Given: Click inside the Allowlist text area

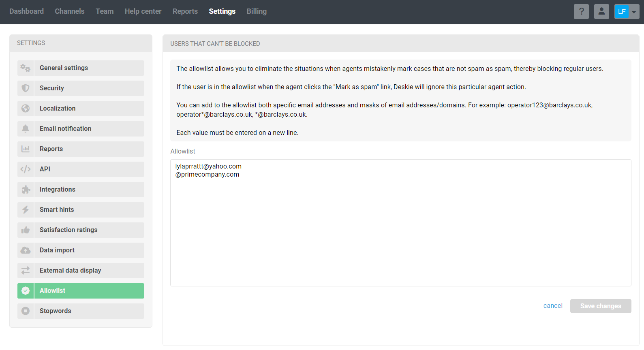Looking at the screenshot, I should click(x=401, y=223).
